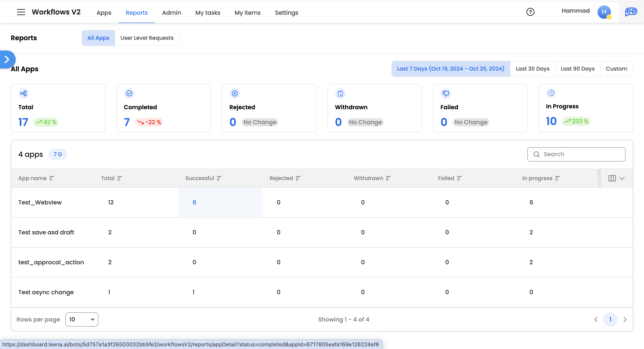Open Test_Webview successful count link
This screenshot has height=349, width=644.
[x=194, y=202]
